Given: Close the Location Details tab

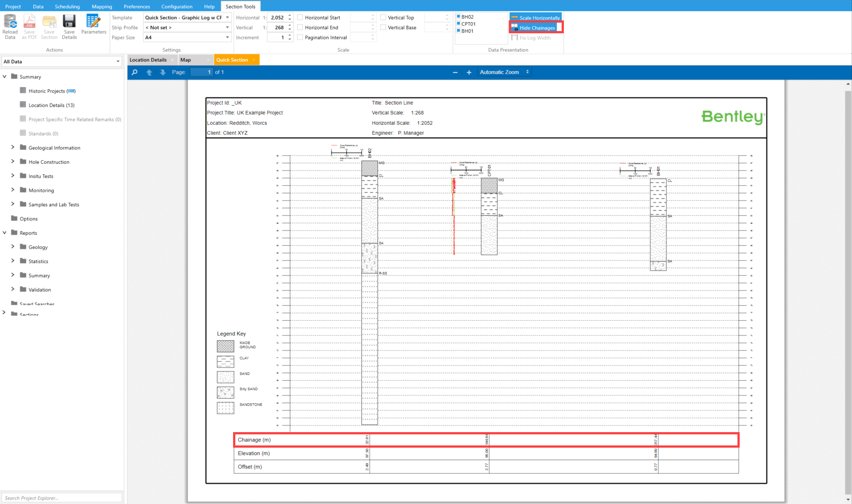Looking at the screenshot, I should pos(172,60).
